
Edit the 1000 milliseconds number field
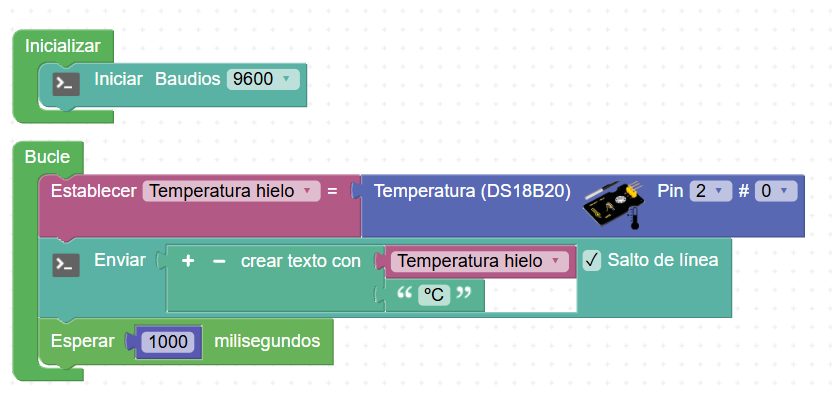coord(168,341)
